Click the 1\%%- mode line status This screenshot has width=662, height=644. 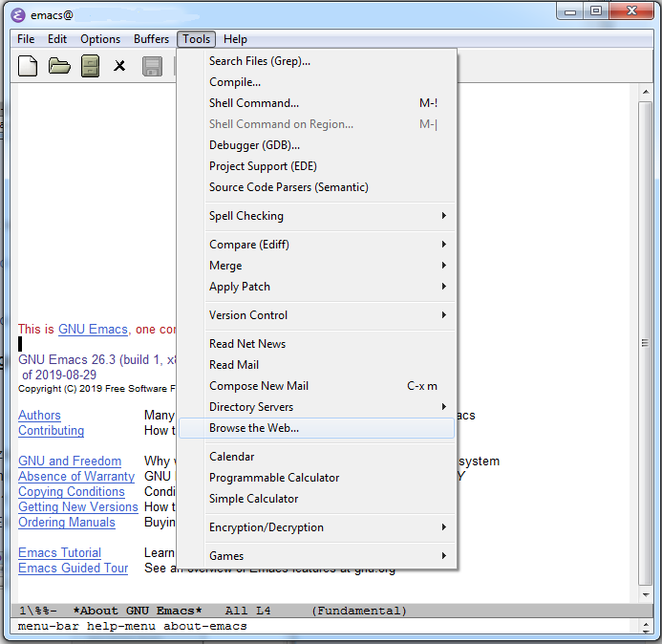tap(38, 611)
